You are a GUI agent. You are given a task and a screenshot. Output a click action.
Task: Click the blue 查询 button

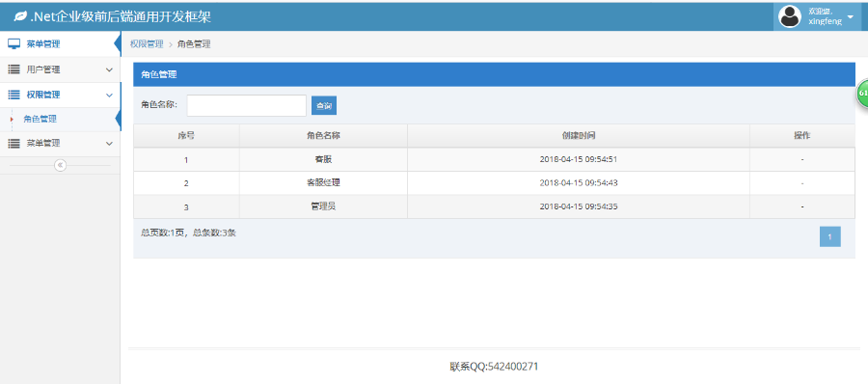click(x=324, y=105)
